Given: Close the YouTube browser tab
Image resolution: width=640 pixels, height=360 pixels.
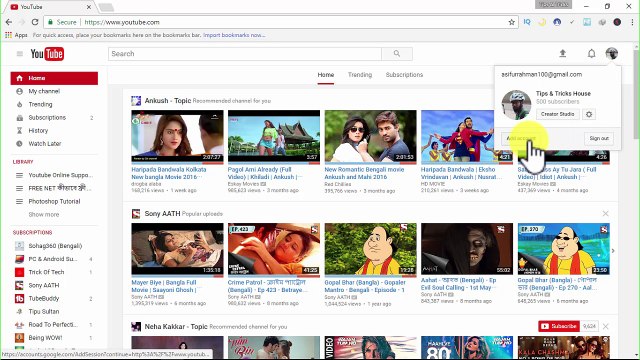Looking at the screenshot, I should pos(89,7).
